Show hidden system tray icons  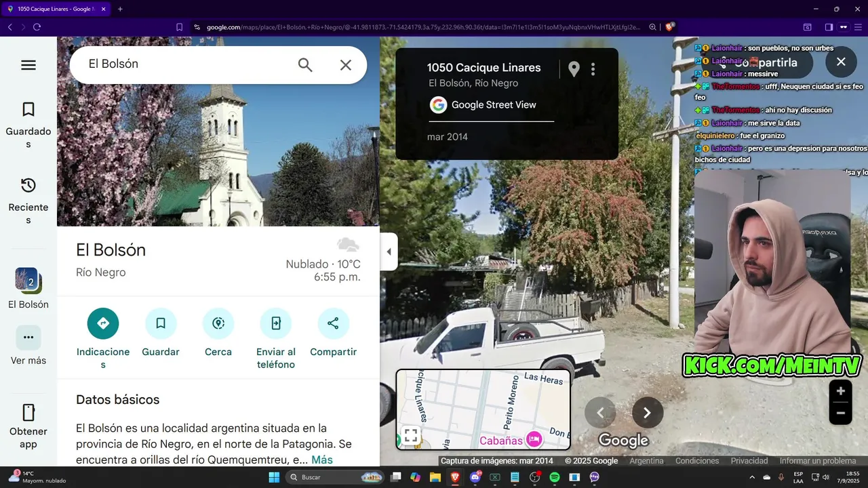(x=753, y=477)
